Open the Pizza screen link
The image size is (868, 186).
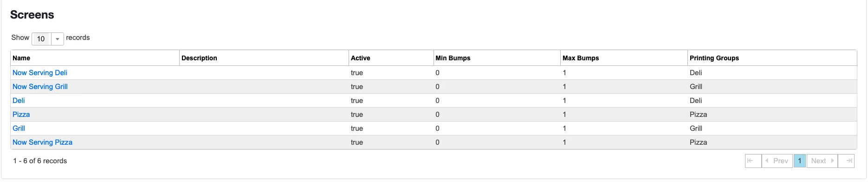[21, 115]
